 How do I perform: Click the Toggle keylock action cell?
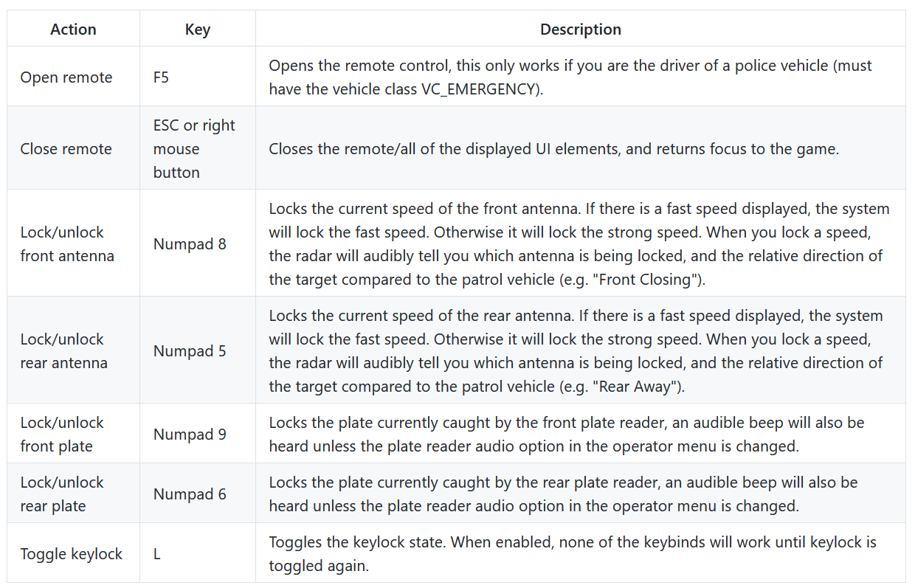click(x=73, y=553)
